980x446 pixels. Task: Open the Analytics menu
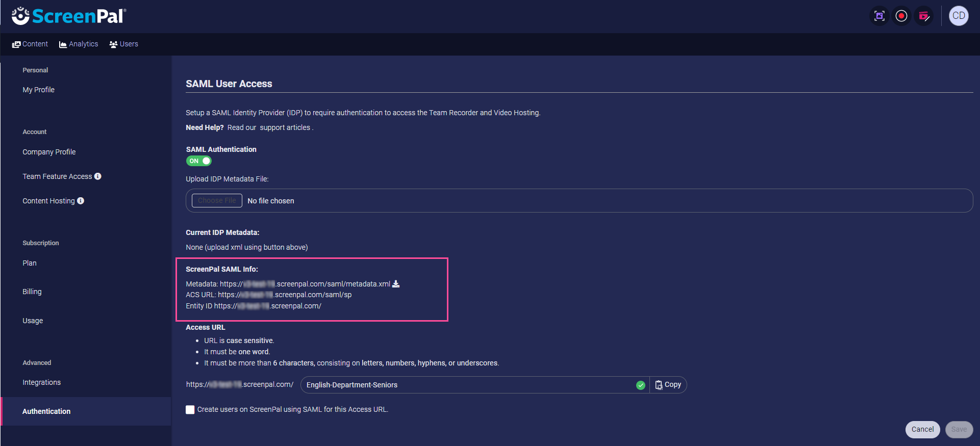tap(79, 44)
